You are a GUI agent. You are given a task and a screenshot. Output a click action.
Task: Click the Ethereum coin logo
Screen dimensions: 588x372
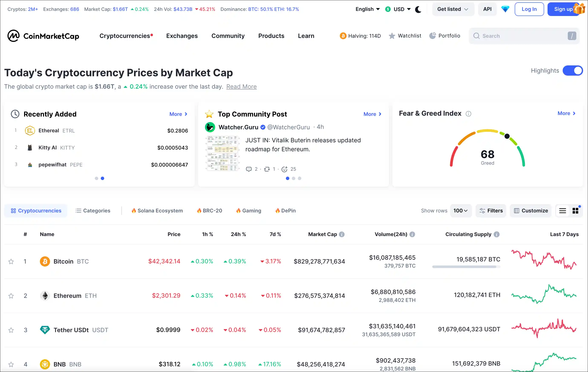pyautogui.click(x=45, y=296)
